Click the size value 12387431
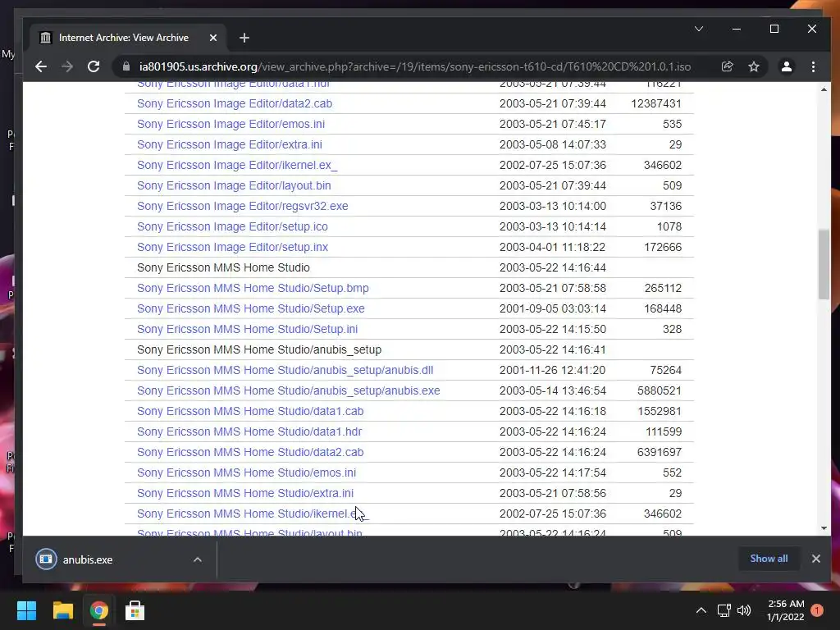This screenshot has height=630, width=840. pos(655,103)
